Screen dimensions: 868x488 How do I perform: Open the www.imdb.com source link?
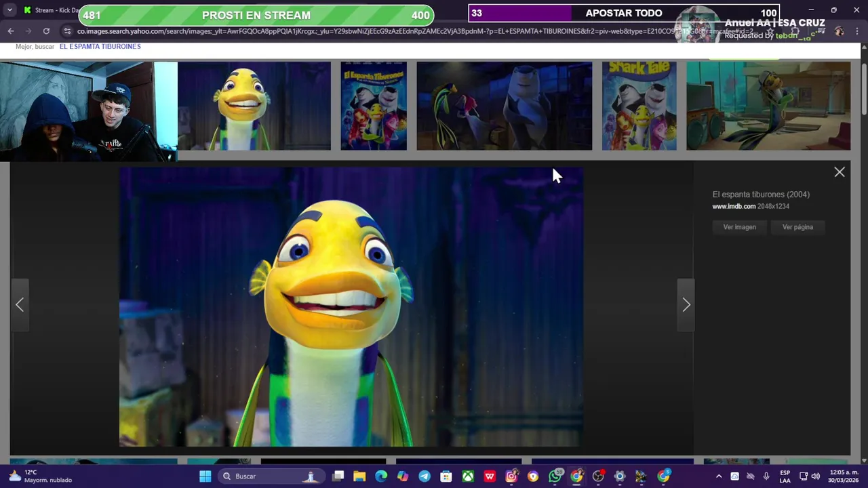[734, 206]
